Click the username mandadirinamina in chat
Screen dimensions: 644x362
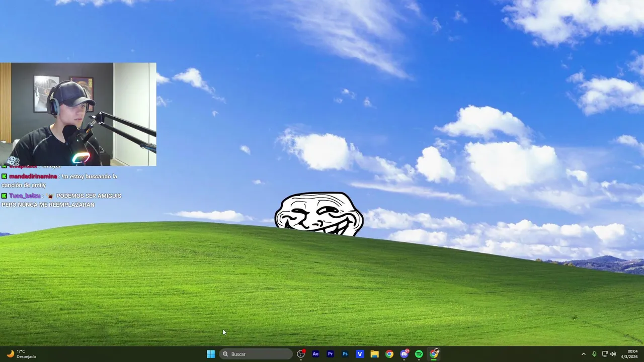click(x=33, y=176)
